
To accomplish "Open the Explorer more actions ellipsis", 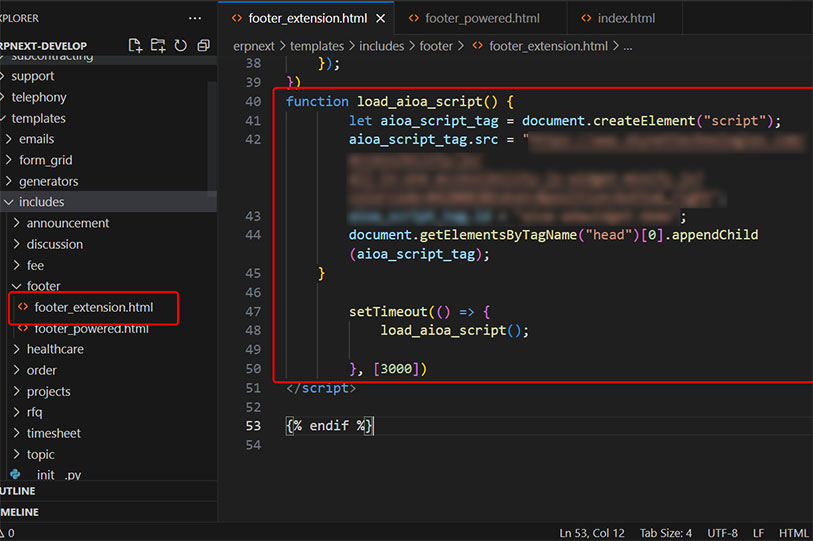I will pos(195,18).
